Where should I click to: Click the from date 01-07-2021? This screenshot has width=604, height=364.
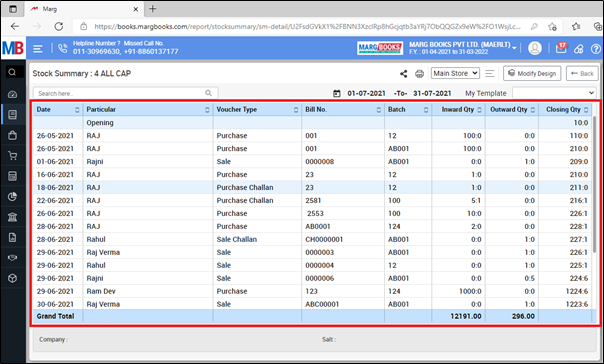(366, 93)
